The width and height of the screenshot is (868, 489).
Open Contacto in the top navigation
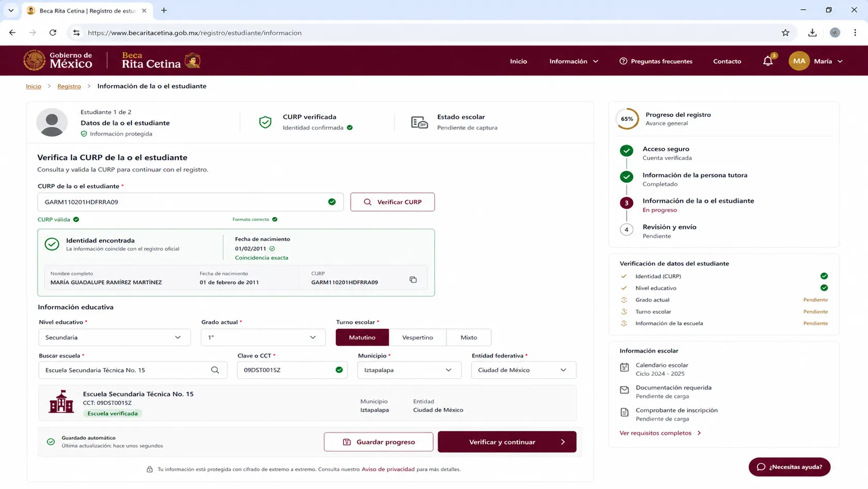(727, 61)
